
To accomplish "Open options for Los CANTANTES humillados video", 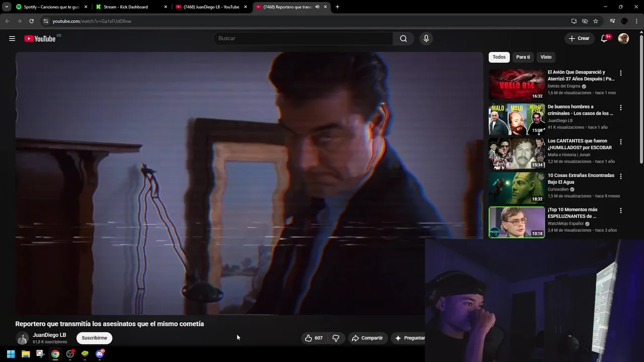I will click(x=620, y=142).
